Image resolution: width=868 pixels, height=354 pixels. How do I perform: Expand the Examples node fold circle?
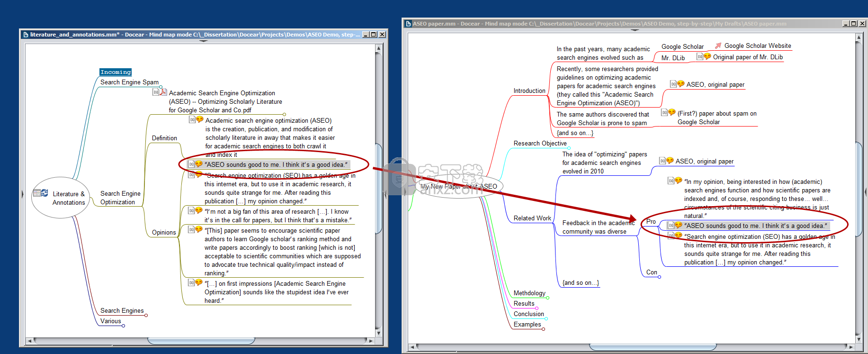(x=543, y=329)
